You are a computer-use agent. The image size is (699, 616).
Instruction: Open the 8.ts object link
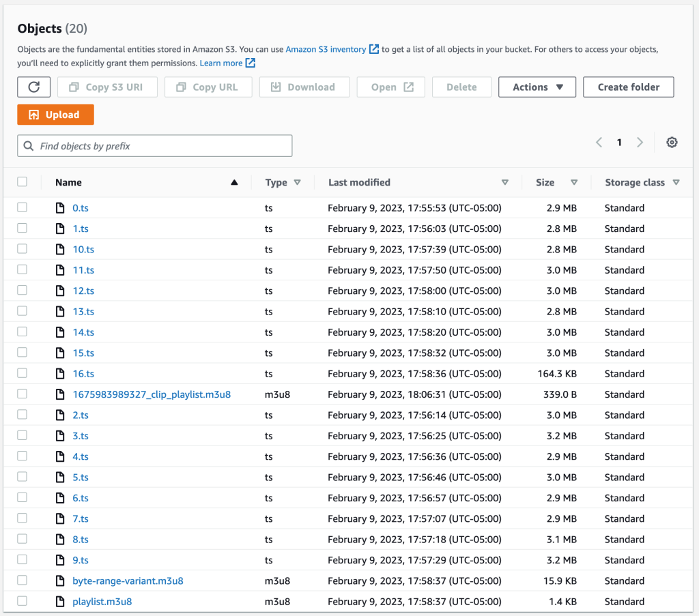(81, 540)
